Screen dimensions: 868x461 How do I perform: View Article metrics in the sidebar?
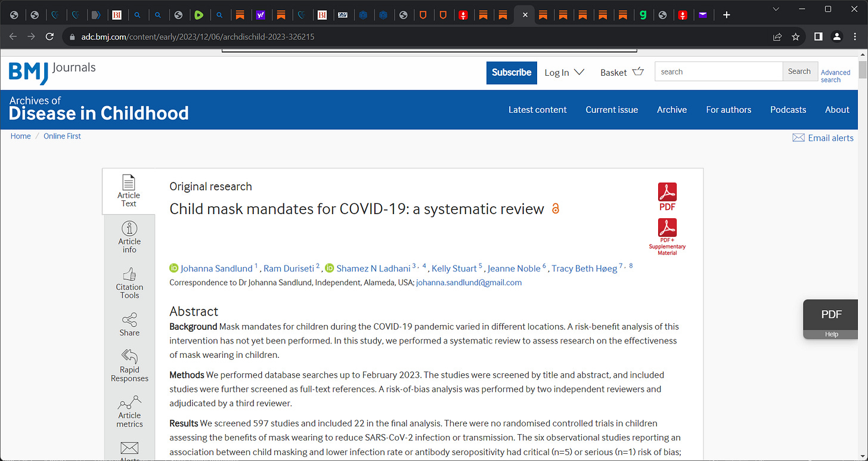129,411
